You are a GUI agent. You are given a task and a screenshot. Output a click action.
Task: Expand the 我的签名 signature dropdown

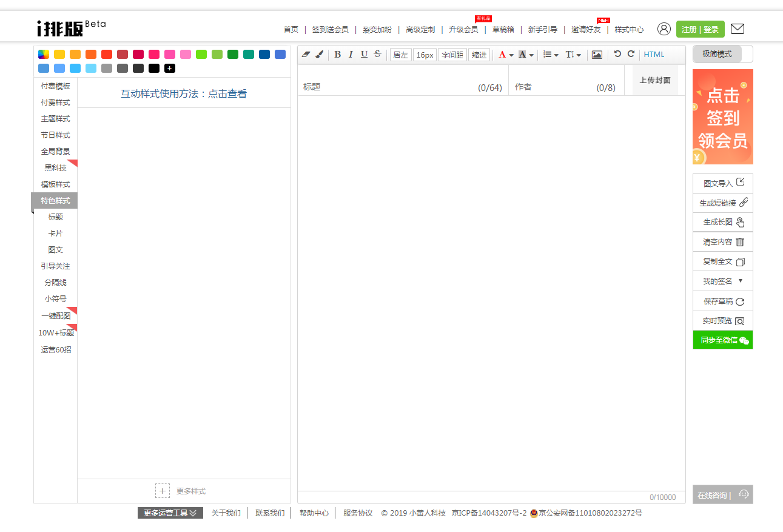723,281
